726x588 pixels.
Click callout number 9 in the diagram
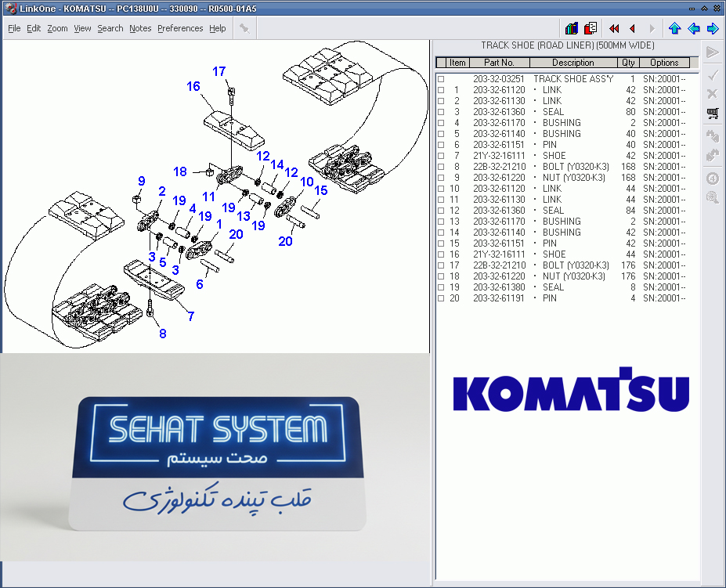coord(142,181)
